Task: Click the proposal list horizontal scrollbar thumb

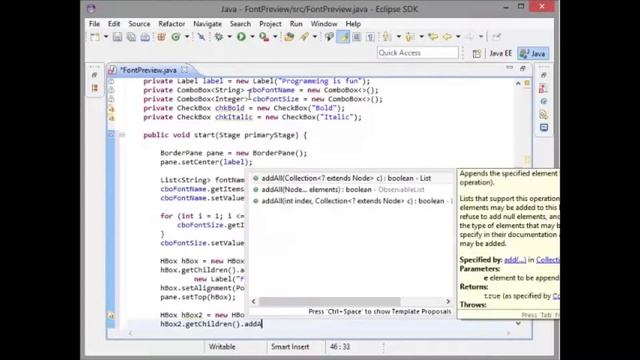Action: tap(329, 302)
